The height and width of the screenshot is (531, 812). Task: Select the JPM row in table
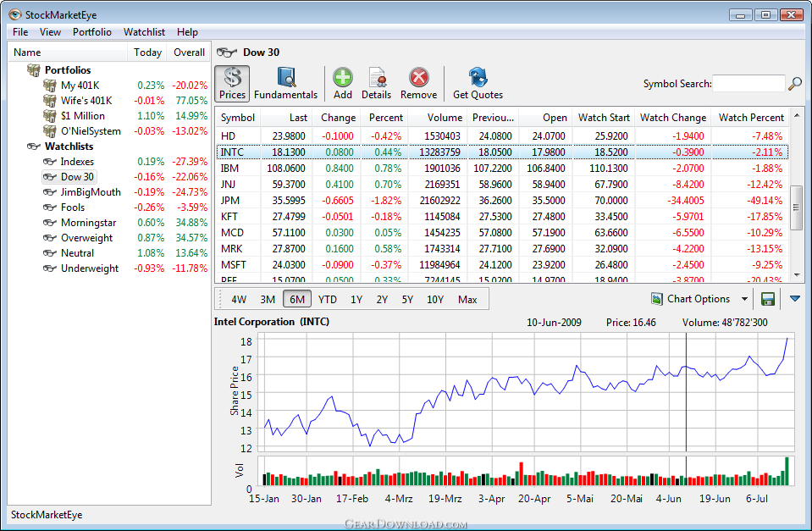point(502,201)
